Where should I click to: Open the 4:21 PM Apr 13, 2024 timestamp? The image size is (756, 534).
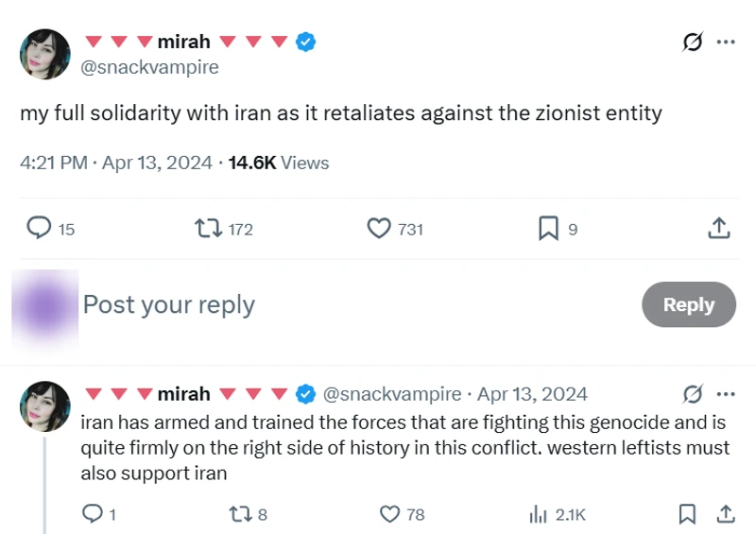tap(115, 163)
